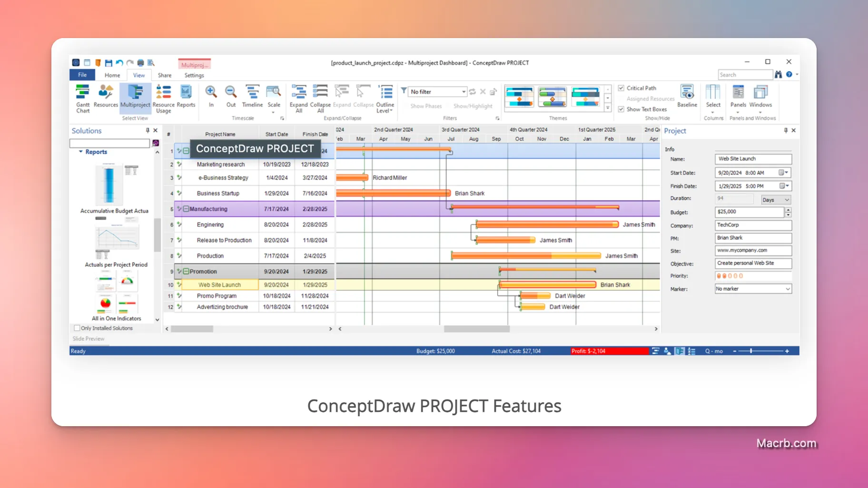Switch to the Home ribbon tab
Image resolution: width=868 pixels, height=488 pixels.
[112, 75]
